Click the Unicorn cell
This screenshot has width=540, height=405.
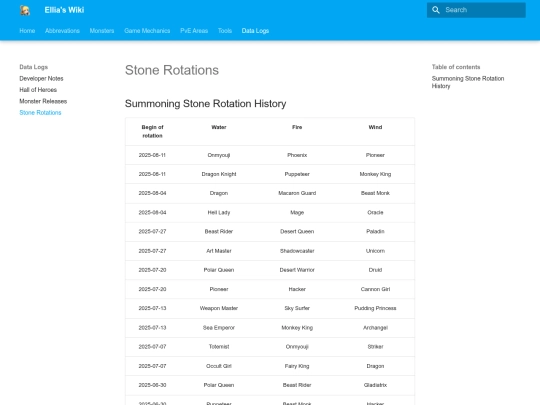375,251
